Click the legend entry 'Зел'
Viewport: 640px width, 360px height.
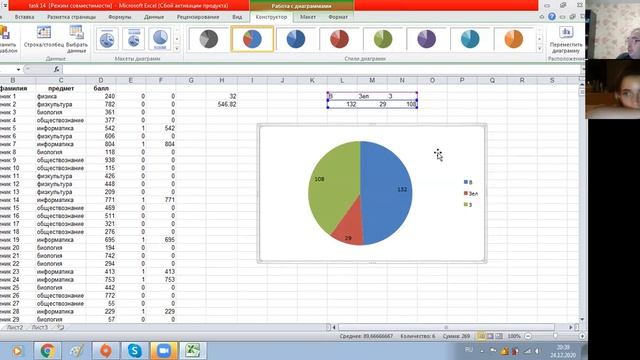click(x=471, y=193)
